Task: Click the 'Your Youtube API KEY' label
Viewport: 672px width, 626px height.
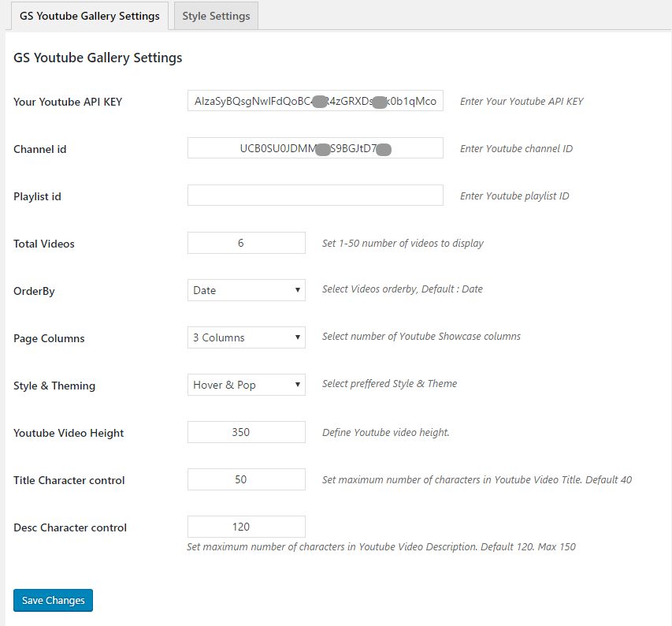Action: coord(68,102)
